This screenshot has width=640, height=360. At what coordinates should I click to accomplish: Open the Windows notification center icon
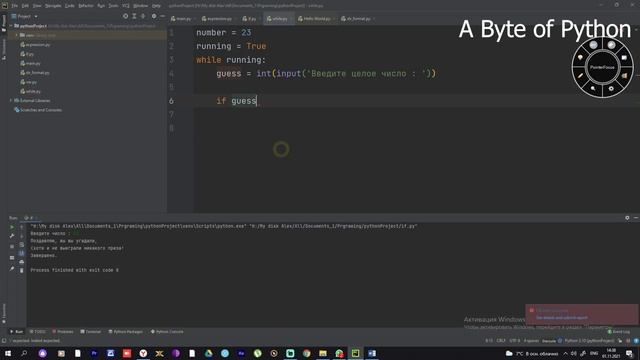click(x=629, y=353)
